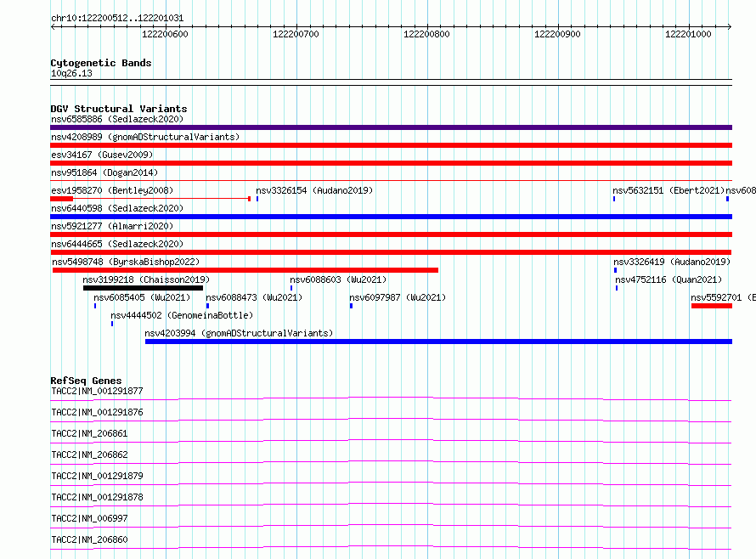Open nsv3326419 (Audano2019) label
Screen dimensions: 756x559
point(672,262)
